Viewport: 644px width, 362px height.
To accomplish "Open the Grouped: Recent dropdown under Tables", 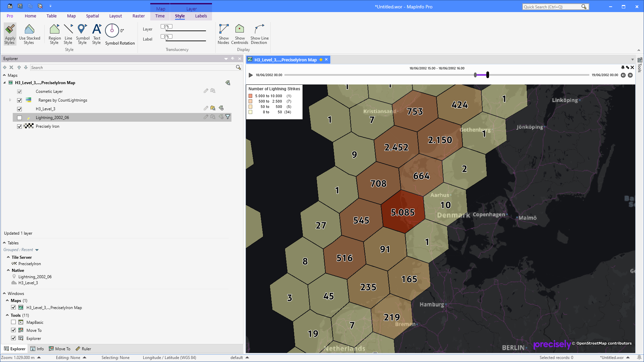I will point(37,250).
